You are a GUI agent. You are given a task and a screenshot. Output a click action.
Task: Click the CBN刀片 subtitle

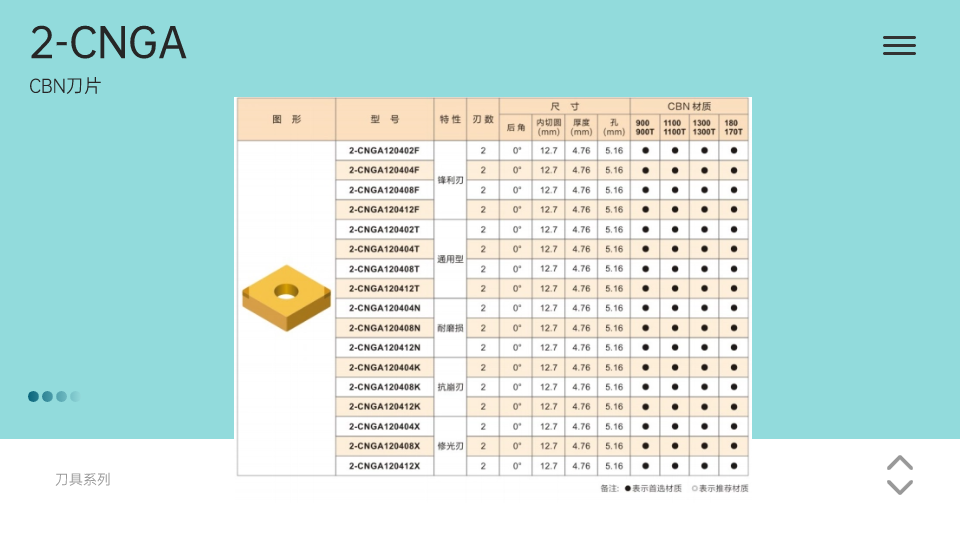pyautogui.click(x=65, y=86)
